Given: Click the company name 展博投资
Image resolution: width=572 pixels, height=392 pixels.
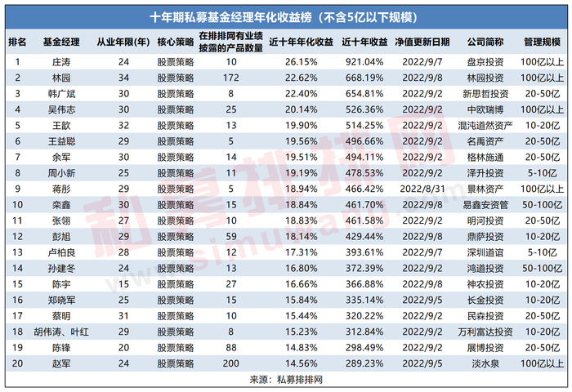Looking at the screenshot, I should 485,348.
